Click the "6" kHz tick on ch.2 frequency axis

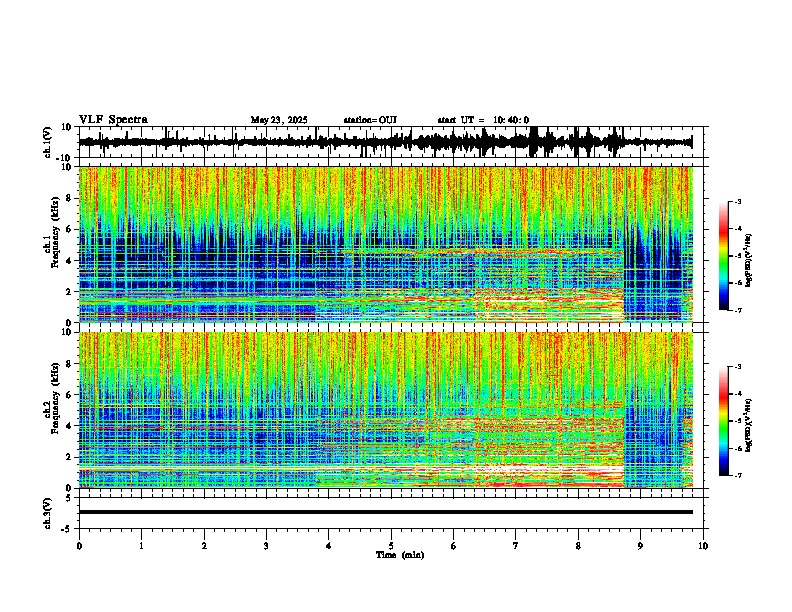click(x=70, y=395)
